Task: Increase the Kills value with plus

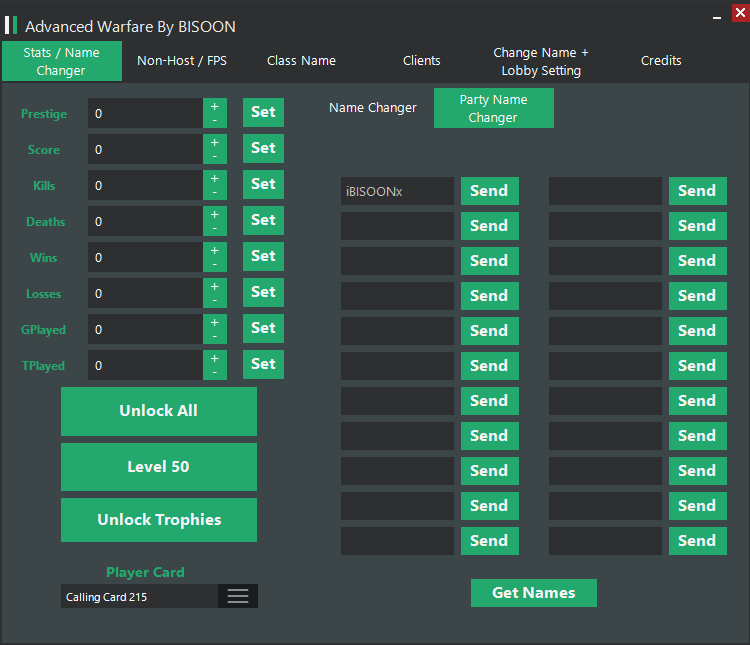Action: 215,178
